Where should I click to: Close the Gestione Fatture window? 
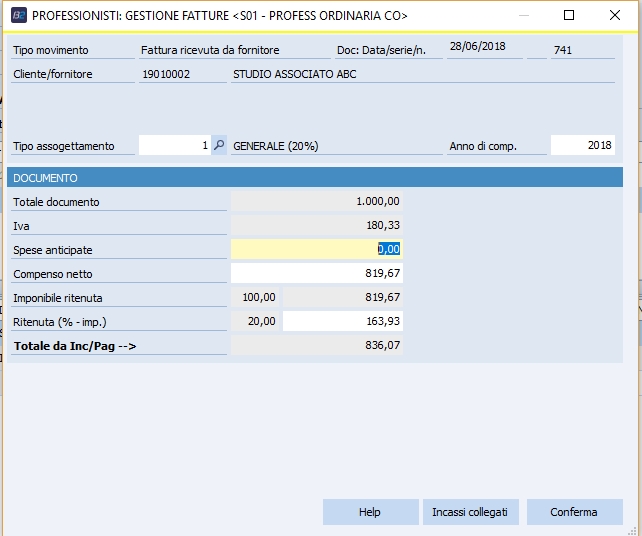click(615, 15)
